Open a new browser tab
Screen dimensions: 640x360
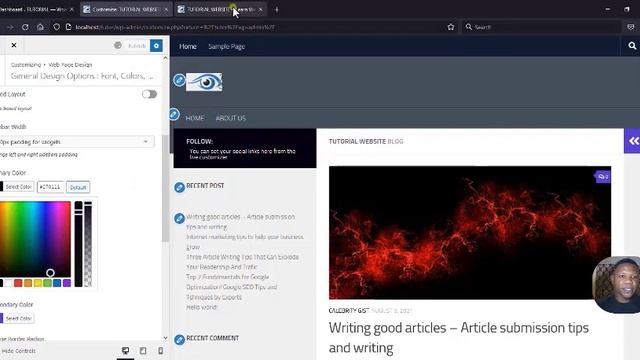coord(276,9)
